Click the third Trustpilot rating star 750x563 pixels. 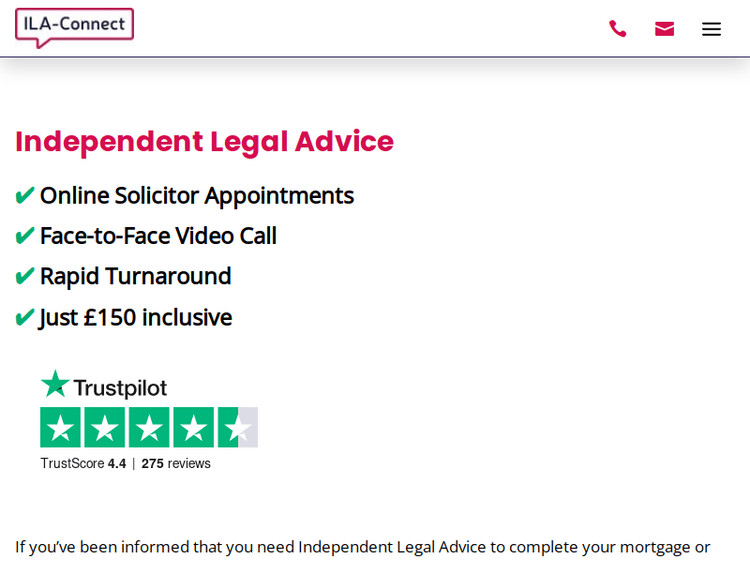coord(149,427)
